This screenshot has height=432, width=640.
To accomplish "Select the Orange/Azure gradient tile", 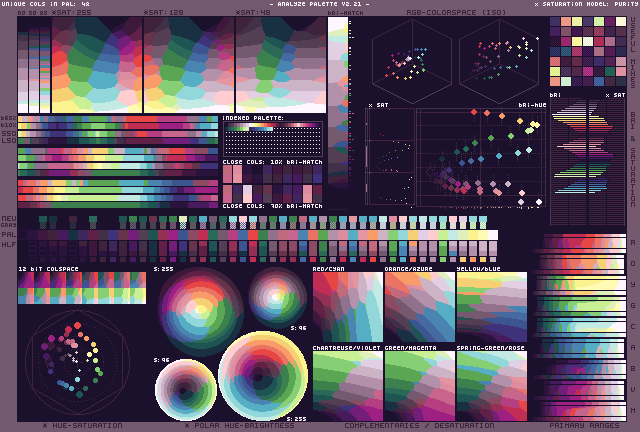I will tap(419, 307).
